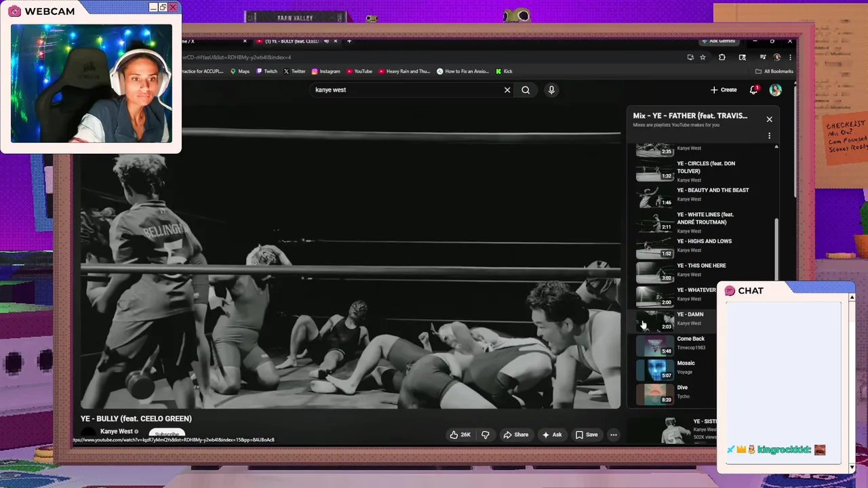Image resolution: width=868 pixels, height=488 pixels.
Task: Run the search with the magnifying glass icon
Action: click(526, 89)
